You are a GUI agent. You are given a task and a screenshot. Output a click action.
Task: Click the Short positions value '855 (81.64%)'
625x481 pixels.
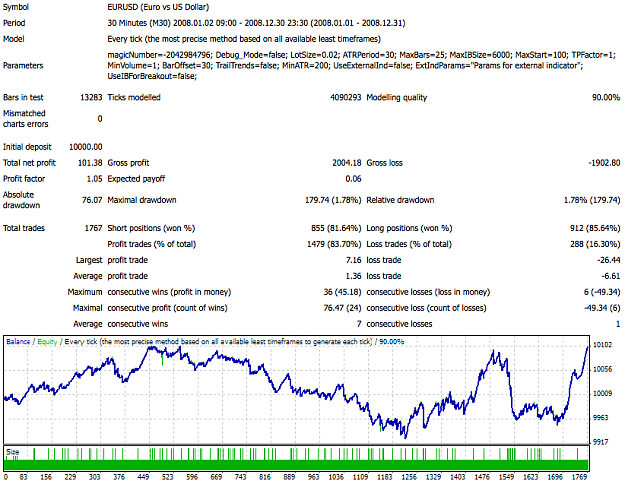coord(336,228)
